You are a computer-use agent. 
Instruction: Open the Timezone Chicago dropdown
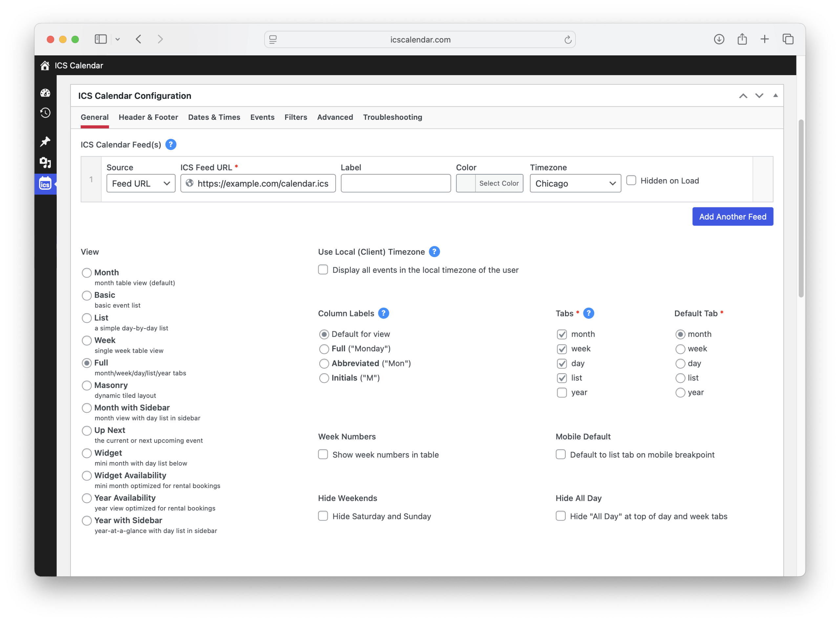click(576, 183)
